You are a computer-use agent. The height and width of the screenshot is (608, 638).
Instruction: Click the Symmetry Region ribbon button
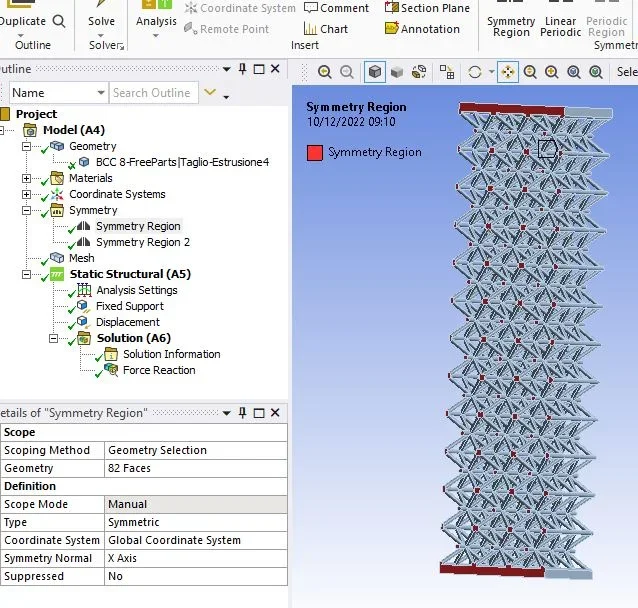coord(511,26)
